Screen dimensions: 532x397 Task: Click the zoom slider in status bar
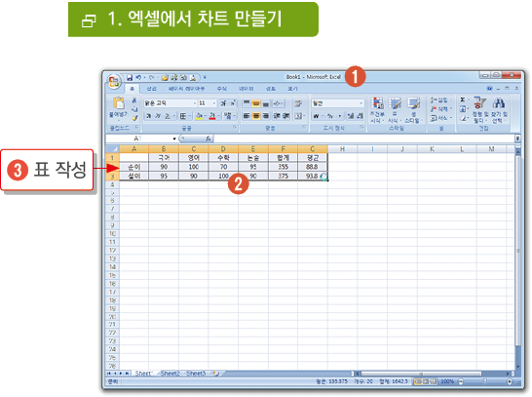click(x=484, y=381)
